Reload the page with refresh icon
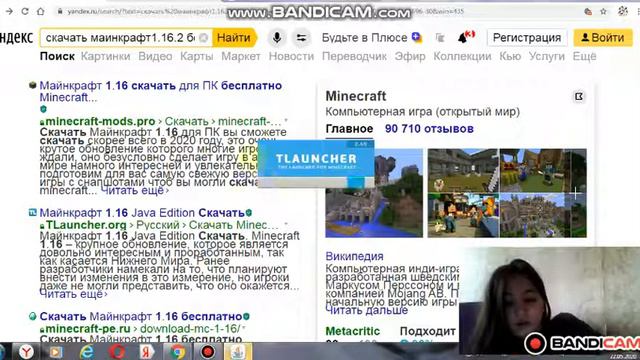Viewport: 640px width, 360px height. [x=25, y=11]
